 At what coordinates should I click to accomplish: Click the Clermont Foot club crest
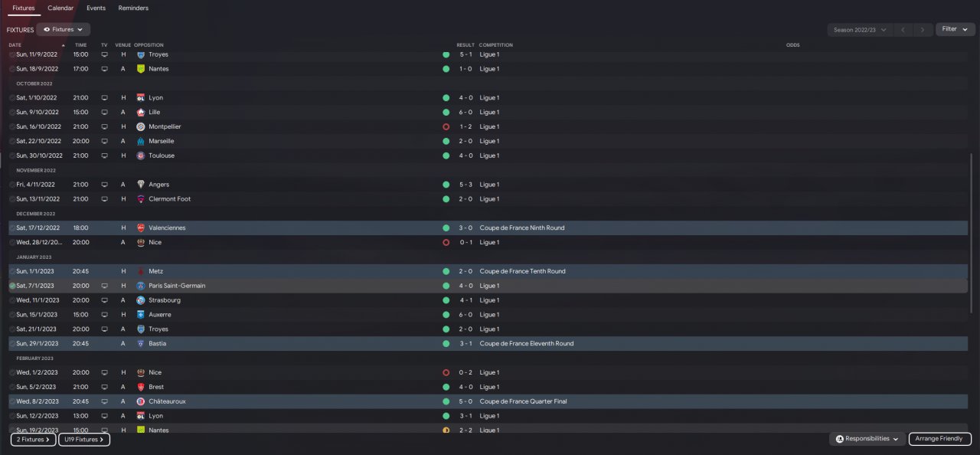pyautogui.click(x=141, y=199)
